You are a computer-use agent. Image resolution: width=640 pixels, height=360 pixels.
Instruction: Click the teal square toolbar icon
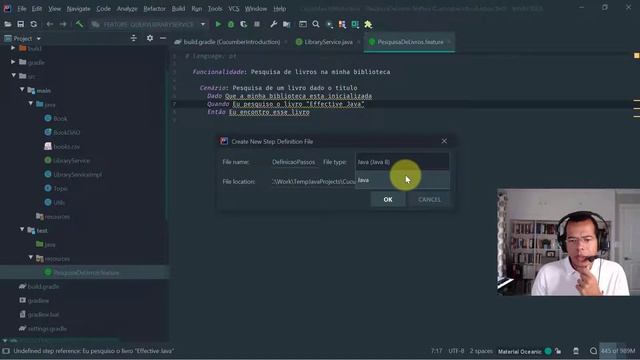pyautogui.click(x=355, y=24)
